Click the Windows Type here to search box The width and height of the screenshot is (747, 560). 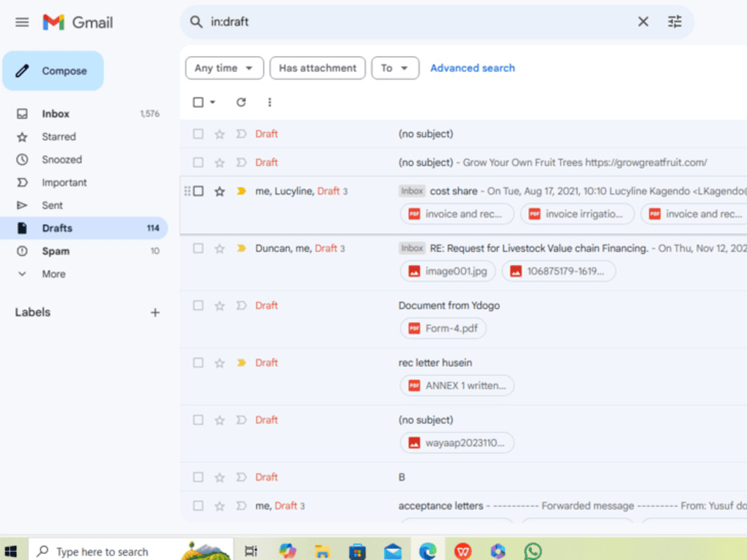coord(131,552)
